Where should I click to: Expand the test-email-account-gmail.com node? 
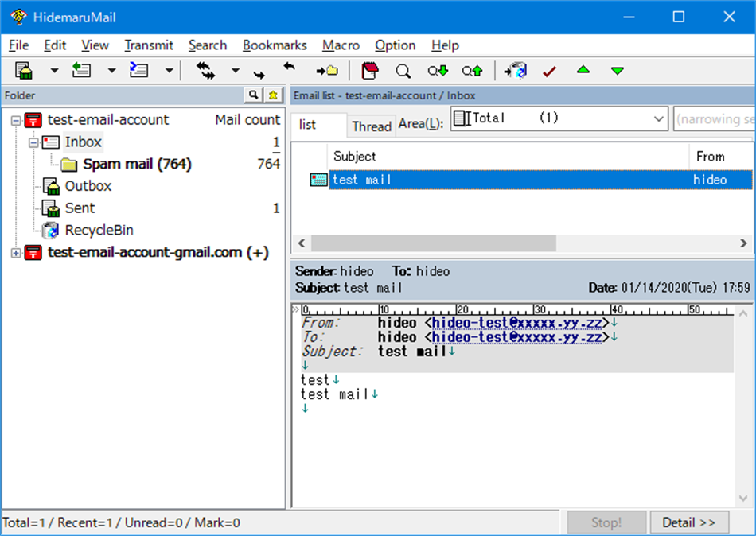tap(16, 253)
